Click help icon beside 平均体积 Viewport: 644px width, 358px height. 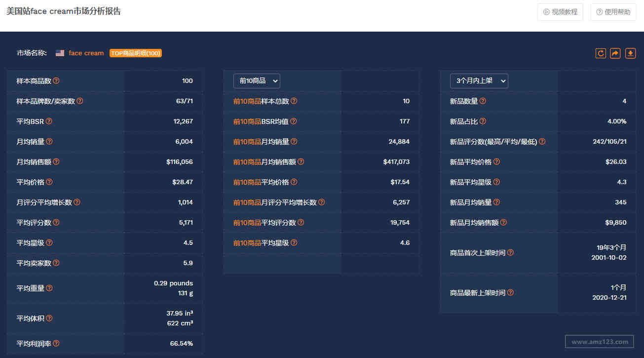49,318
